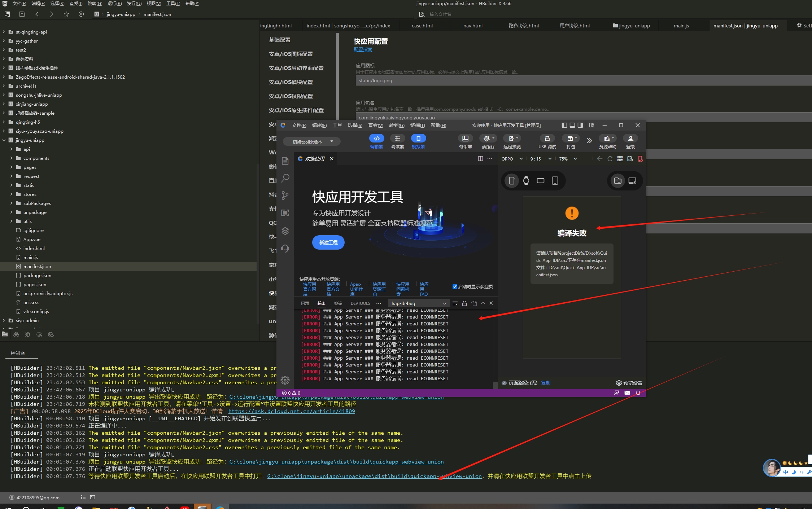Open the search icon in the activity bar
Viewport: 812px width, 509px height.
(x=285, y=178)
